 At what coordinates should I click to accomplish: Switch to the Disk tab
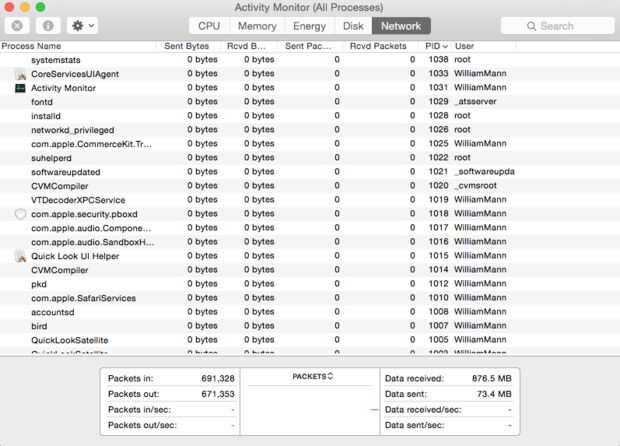pyautogui.click(x=353, y=26)
